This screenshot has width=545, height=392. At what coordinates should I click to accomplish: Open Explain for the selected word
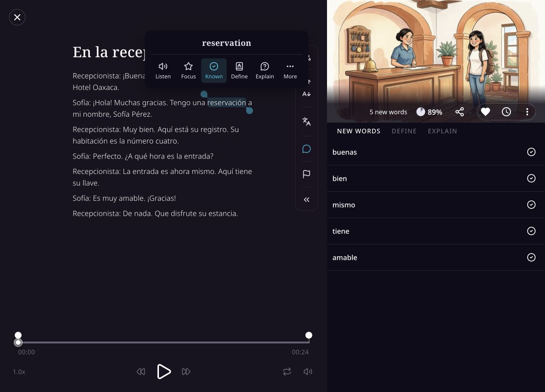(x=265, y=71)
